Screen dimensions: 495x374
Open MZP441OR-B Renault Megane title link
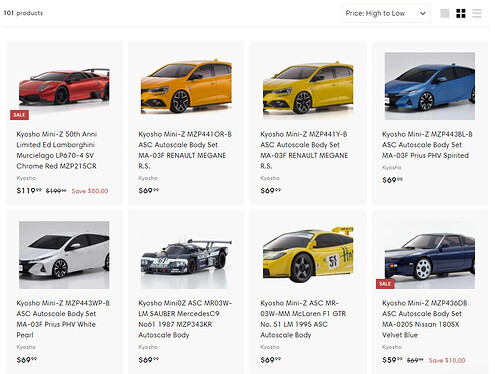pos(185,150)
